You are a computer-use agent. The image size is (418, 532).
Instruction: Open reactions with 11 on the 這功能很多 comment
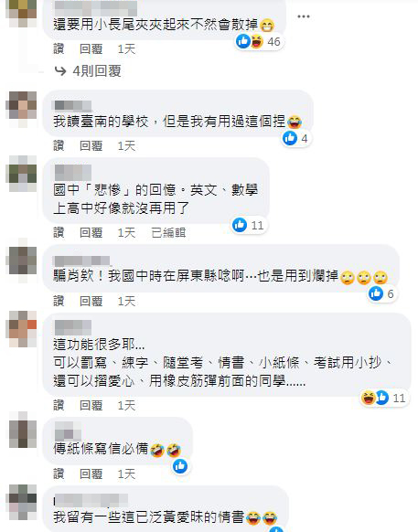click(384, 398)
